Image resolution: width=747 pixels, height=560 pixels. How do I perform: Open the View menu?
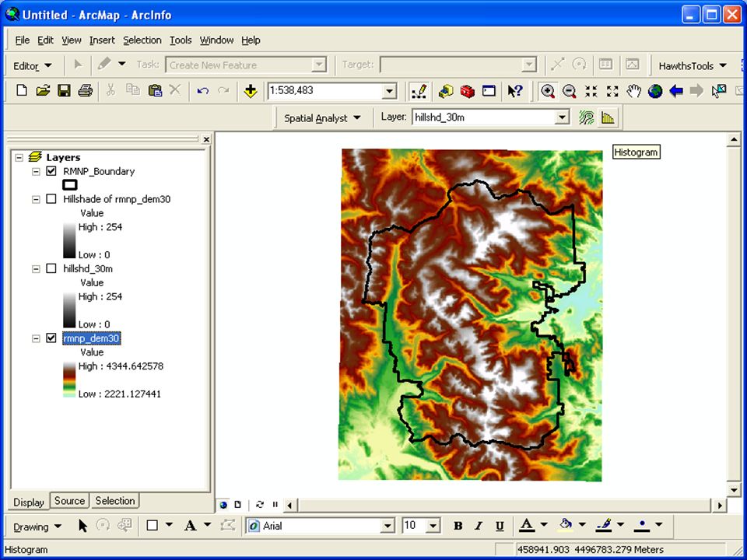click(72, 40)
